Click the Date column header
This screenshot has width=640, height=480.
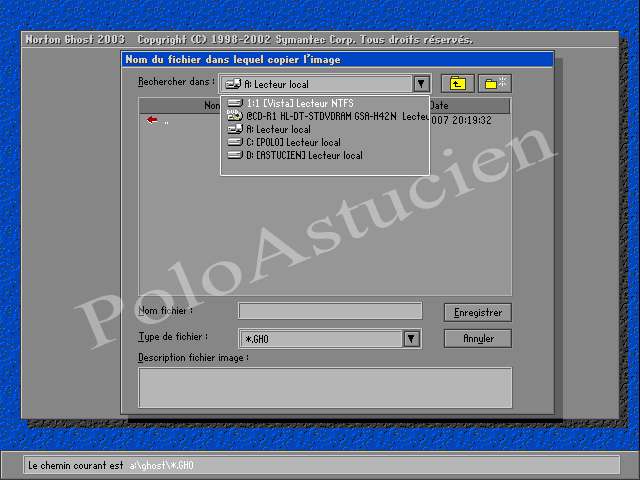(469, 106)
